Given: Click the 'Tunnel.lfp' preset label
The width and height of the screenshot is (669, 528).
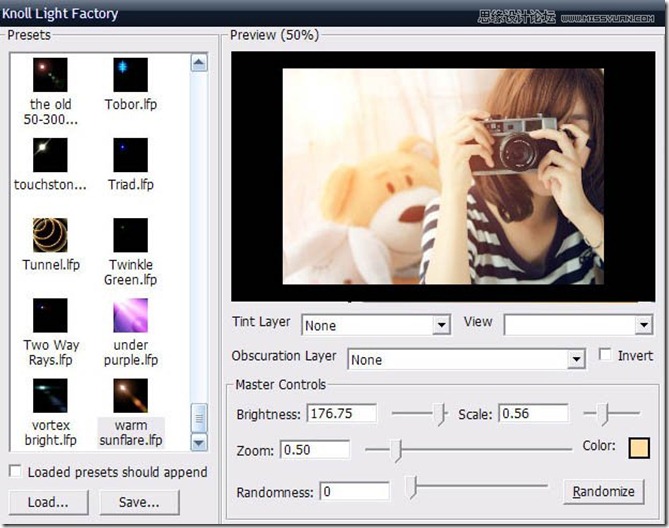Looking at the screenshot, I should (x=51, y=265).
